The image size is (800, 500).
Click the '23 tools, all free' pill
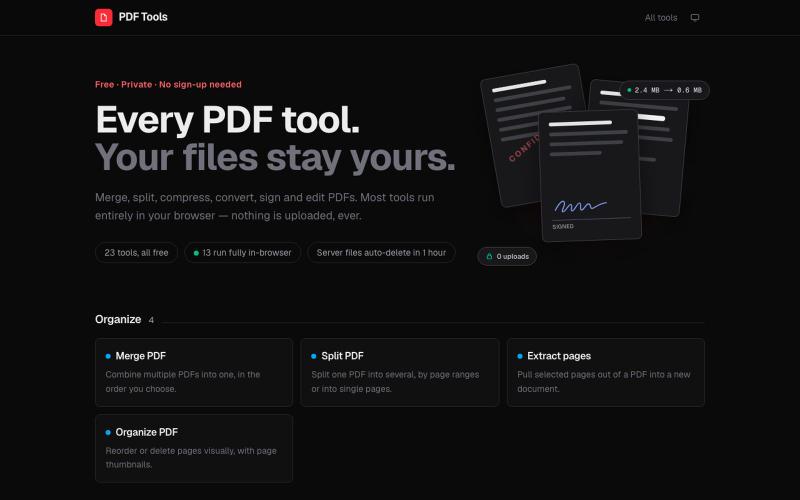(x=136, y=253)
